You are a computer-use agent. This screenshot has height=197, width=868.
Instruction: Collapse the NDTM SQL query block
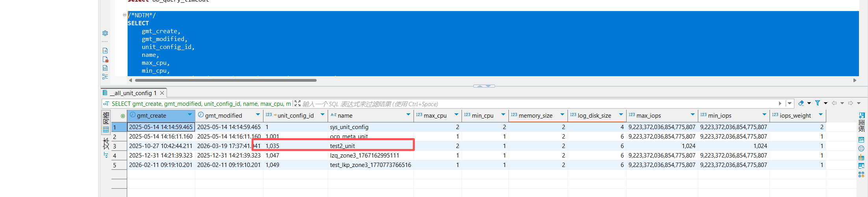coord(124,15)
